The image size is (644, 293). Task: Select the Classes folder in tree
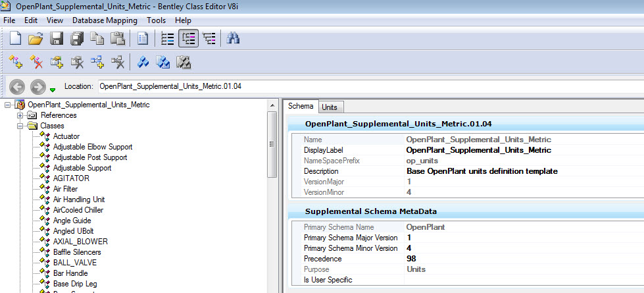(52, 126)
